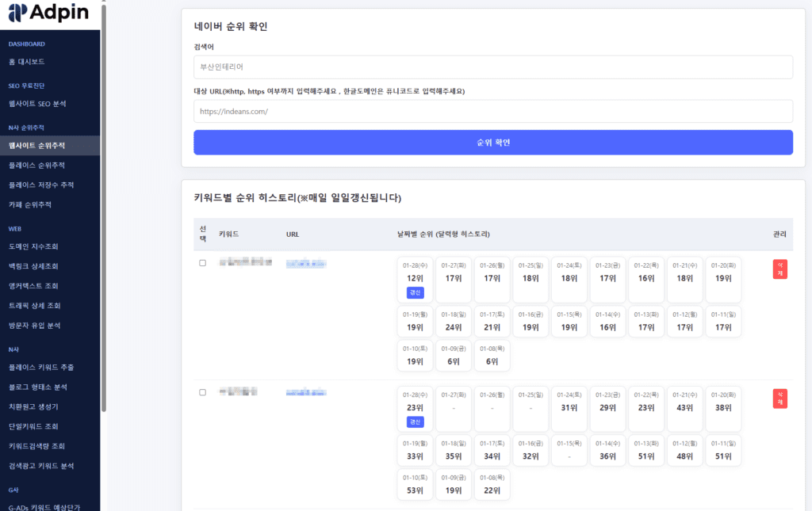Open 키워드검색량 조회 in sidebar
The height and width of the screenshot is (511, 812).
36,446
